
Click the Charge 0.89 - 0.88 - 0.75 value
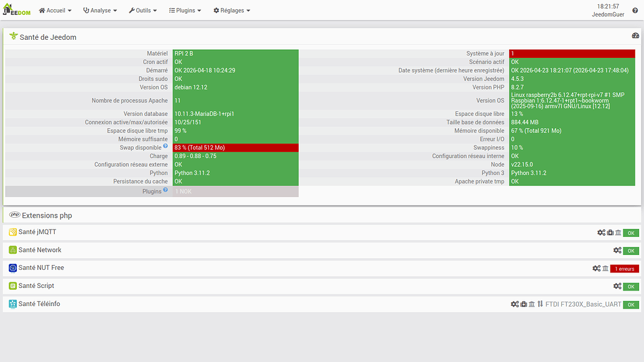(235, 156)
